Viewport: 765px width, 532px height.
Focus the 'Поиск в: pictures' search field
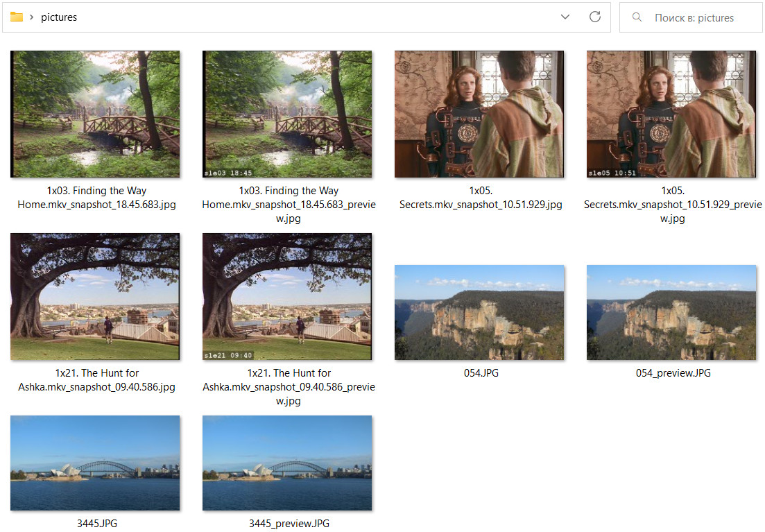coord(691,17)
